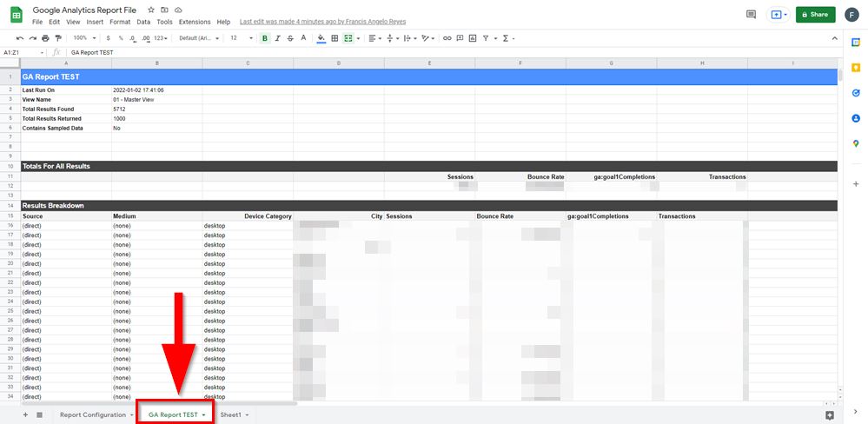This screenshot has height=424, width=868.
Task: Click the Redo icon
Action: 33,38
